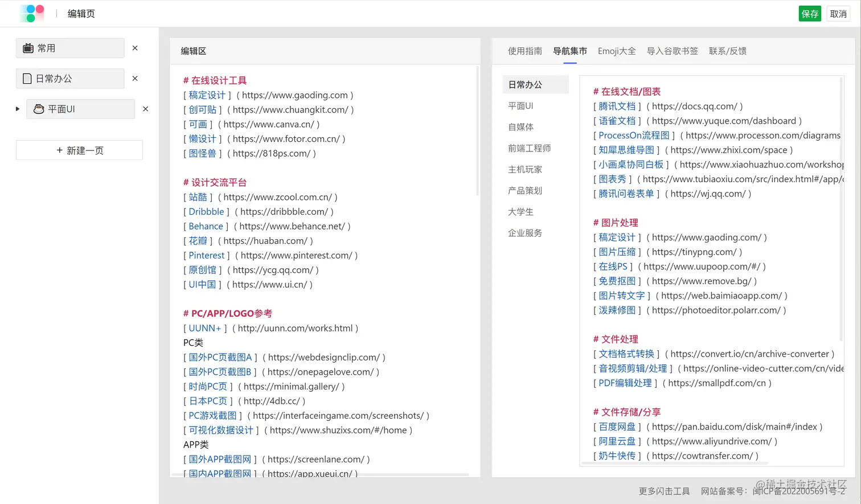This screenshot has height=504, width=861.
Task: Click the document icon beside 日常办公
Action: pos(27,79)
